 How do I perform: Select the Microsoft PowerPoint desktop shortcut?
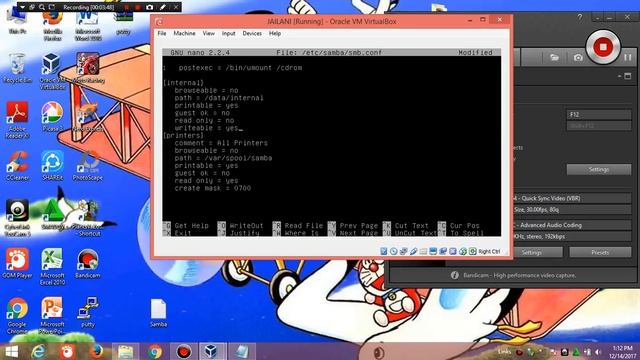pyautogui.click(x=52, y=316)
